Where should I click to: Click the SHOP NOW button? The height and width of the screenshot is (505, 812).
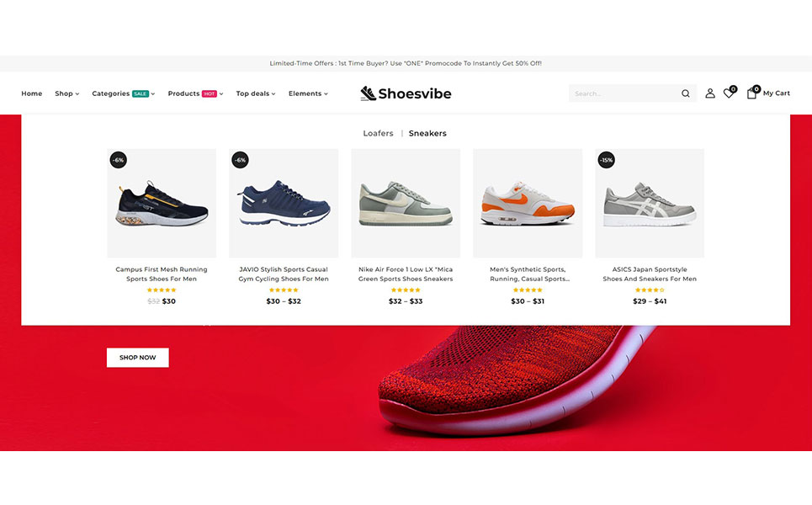tap(138, 358)
